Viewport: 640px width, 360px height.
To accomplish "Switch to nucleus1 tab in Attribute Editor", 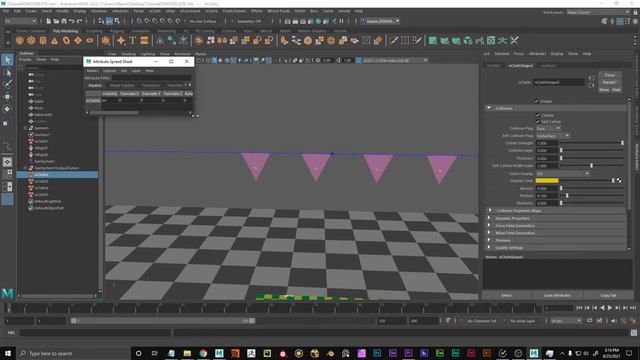I will pyautogui.click(x=549, y=65).
